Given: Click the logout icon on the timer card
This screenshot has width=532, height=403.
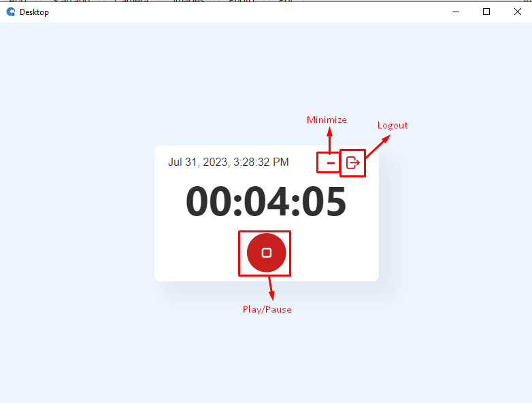Looking at the screenshot, I should 353,162.
